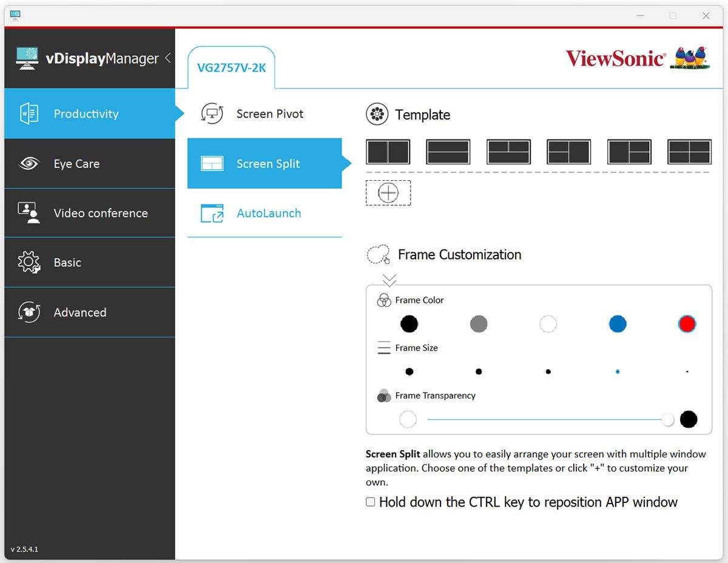Click the Template flower icon

[377, 115]
